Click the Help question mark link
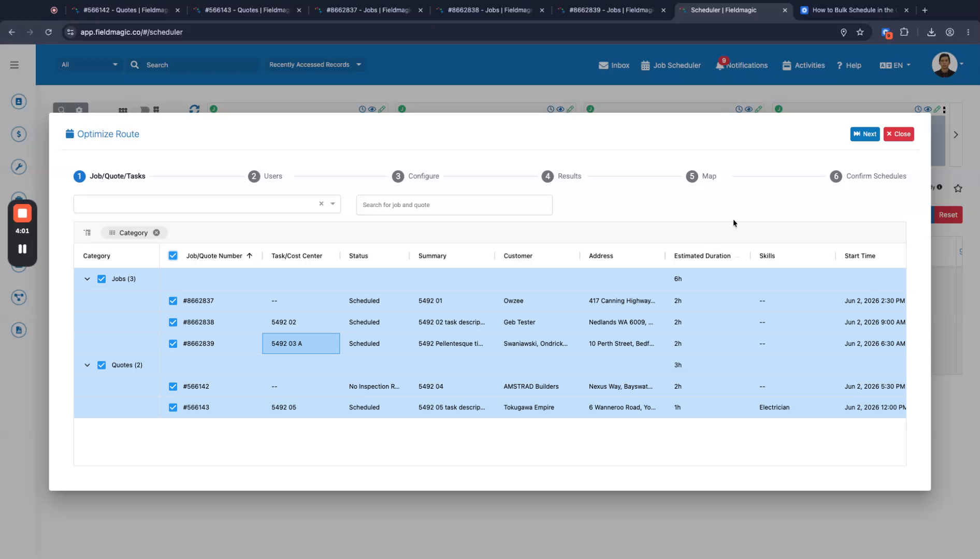This screenshot has width=980, height=559. [849, 65]
